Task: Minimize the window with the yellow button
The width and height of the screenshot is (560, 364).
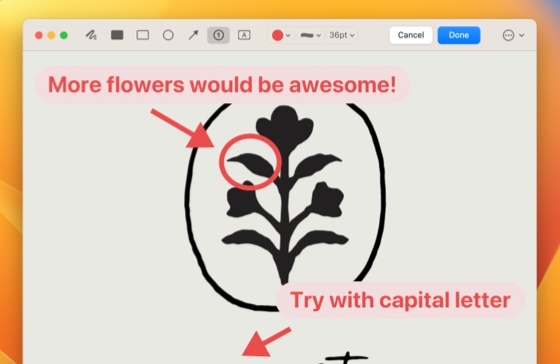Action: 51,35
